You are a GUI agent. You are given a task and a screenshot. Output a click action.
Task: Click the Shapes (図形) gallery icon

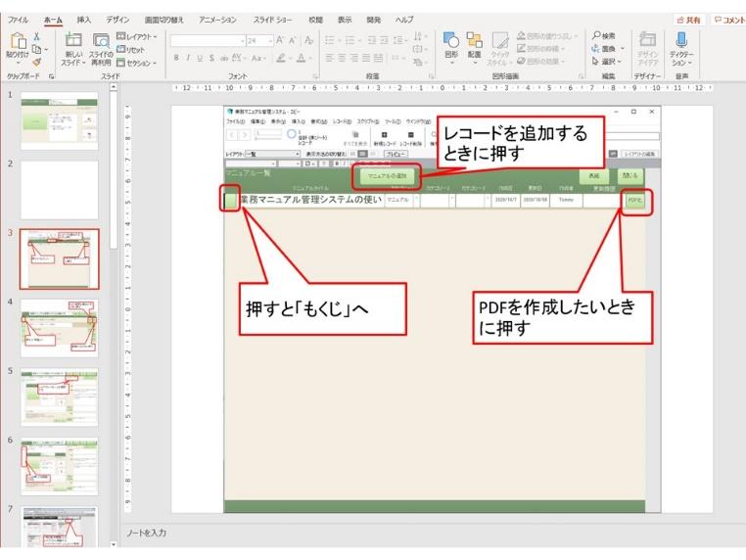[451, 40]
